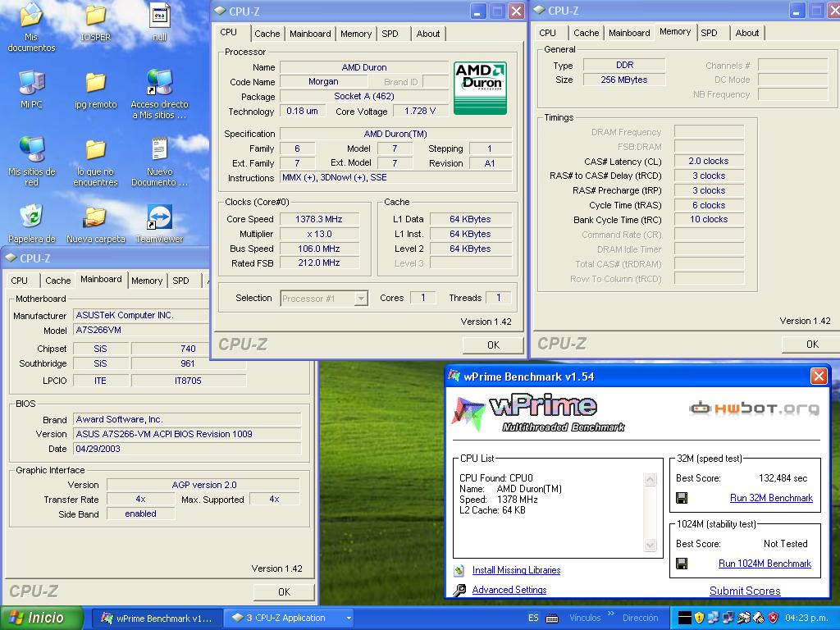Click the 132,484 sec best score
Viewport: 840px width, 630px height.
click(x=783, y=478)
